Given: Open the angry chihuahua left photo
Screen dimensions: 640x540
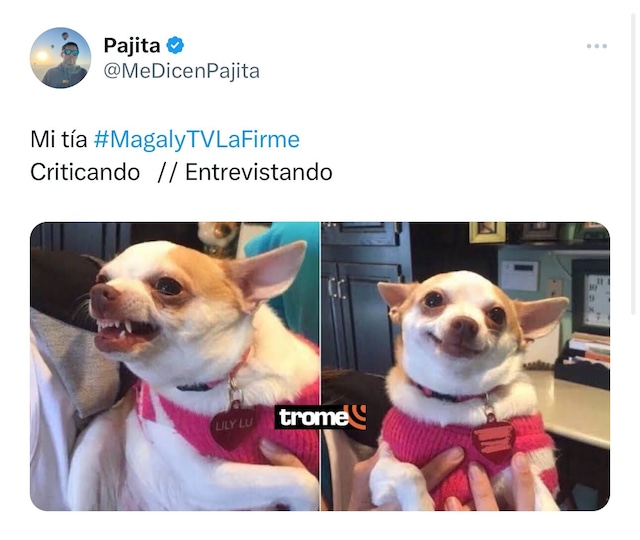Looking at the screenshot, I should [x=175, y=366].
